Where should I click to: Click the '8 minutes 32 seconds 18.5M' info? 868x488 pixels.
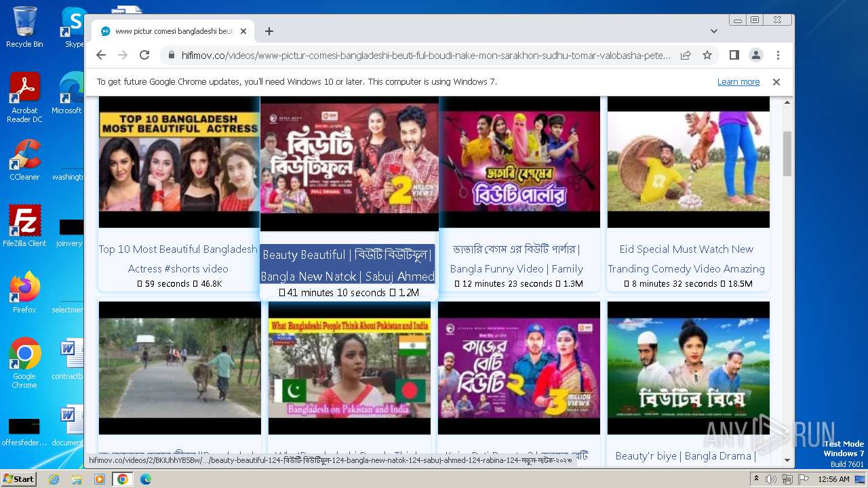[688, 284]
